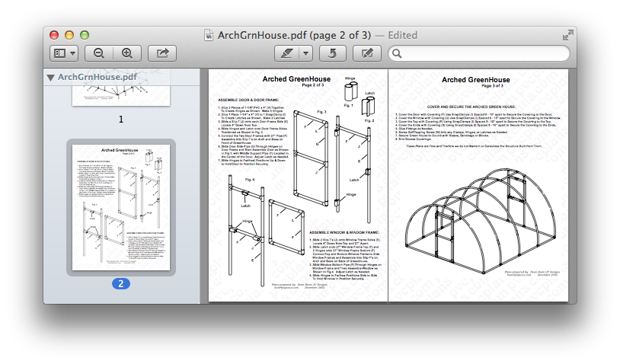Collapse the ArchGrnHouse.pdf disclosure triangle
This screenshot has height=364, width=620.
(x=50, y=77)
